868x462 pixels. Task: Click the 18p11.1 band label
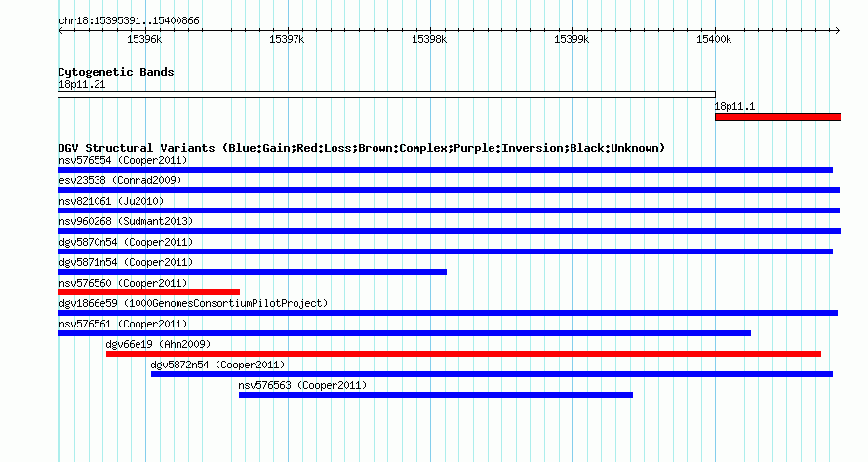[734, 107]
